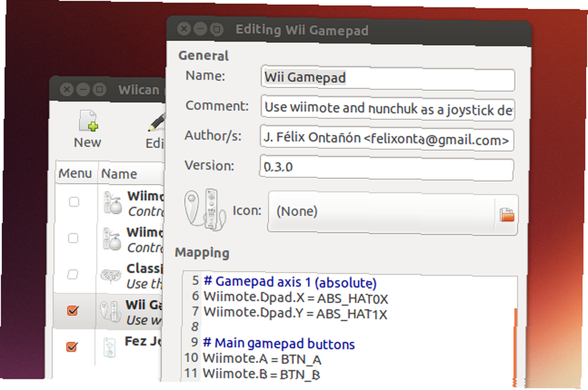
Task: Minimize the Editing Wii Gamepad window
Action: (201, 29)
